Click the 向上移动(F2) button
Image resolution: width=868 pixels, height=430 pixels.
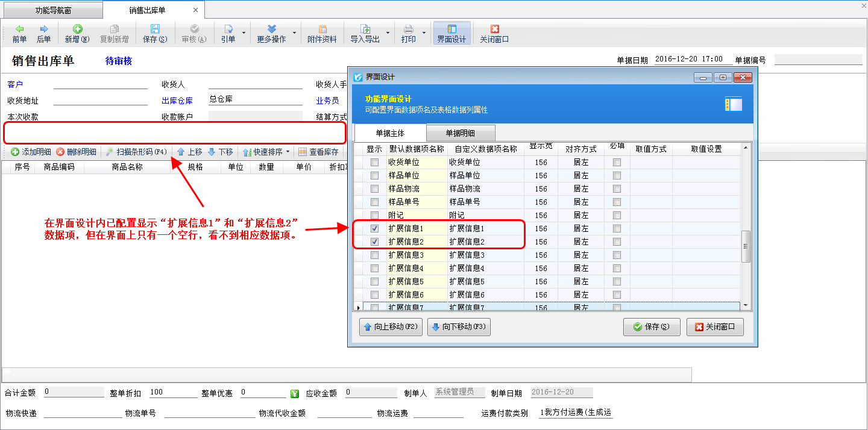391,327
